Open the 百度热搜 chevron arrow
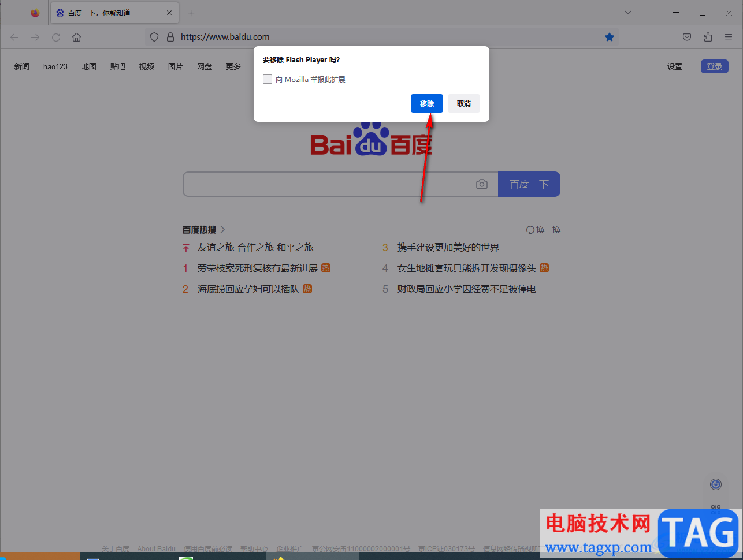The height and width of the screenshot is (560, 743). [223, 230]
